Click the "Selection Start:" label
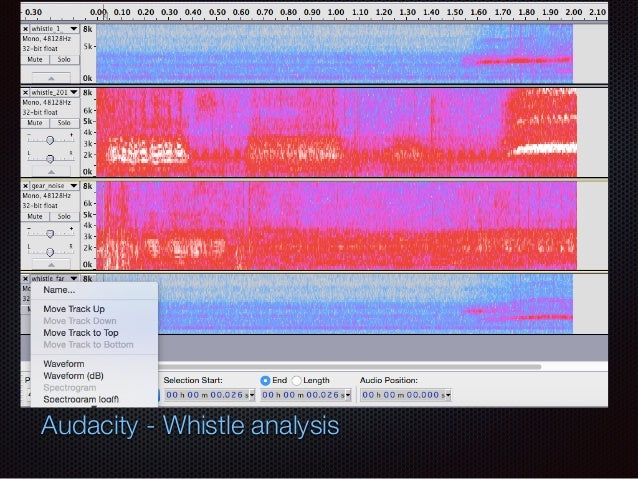This screenshot has width=638, height=479. point(193,380)
